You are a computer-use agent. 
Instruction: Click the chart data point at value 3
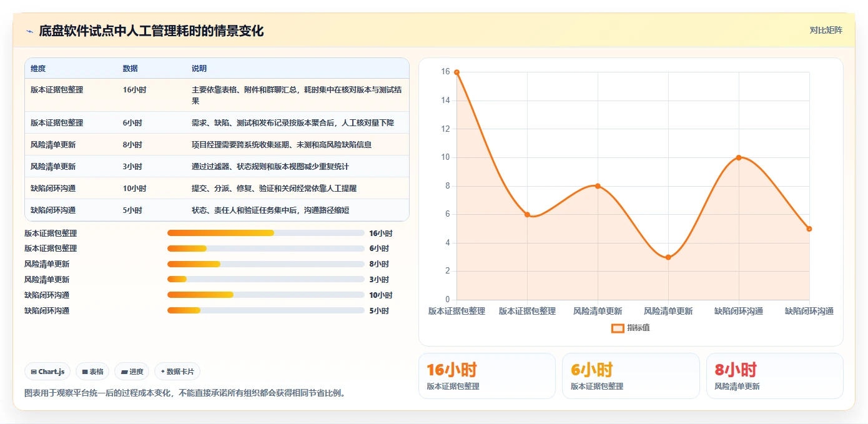pos(668,257)
